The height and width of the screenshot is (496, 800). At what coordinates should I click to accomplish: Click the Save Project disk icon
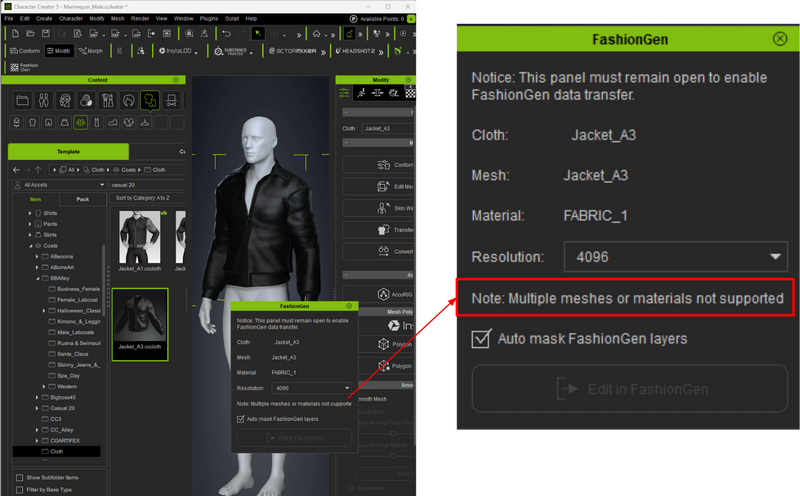pyautogui.click(x=46, y=34)
